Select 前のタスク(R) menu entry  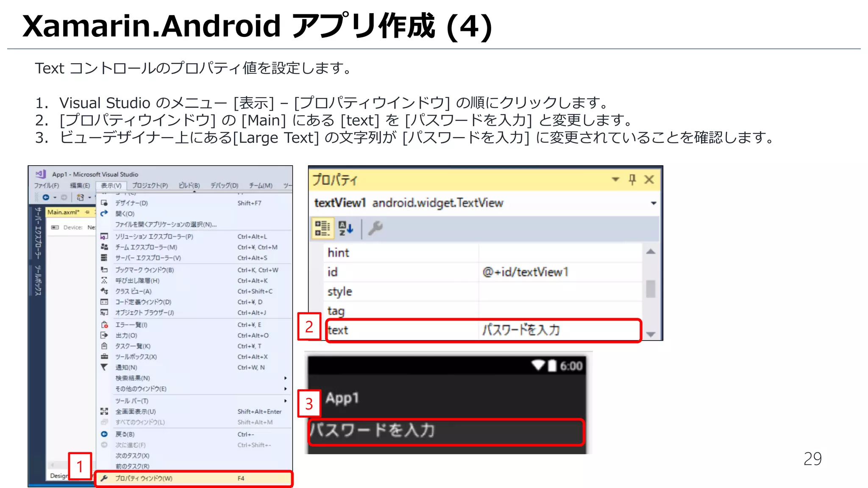195,466
